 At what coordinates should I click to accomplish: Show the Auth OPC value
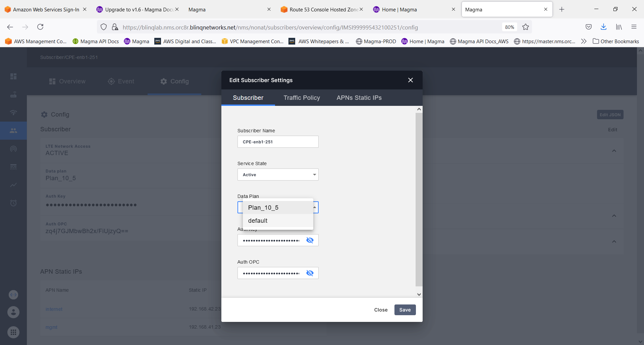click(x=310, y=273)
